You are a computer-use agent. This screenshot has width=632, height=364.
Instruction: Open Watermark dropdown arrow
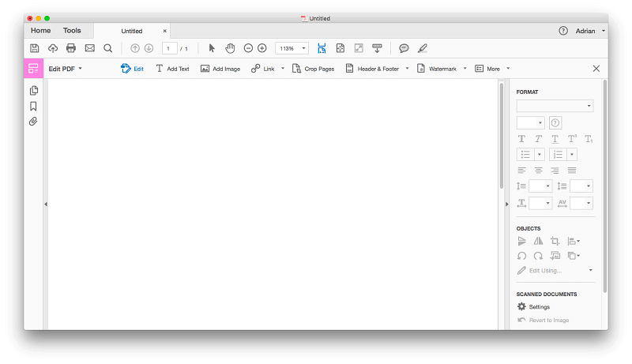[x=465, y=69]
